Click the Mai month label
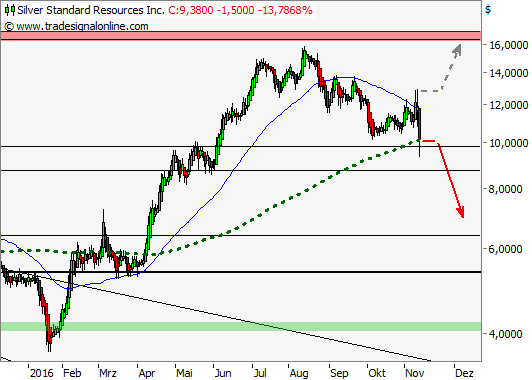This screenshot has width=532, height=380. (x=184, y=373)
